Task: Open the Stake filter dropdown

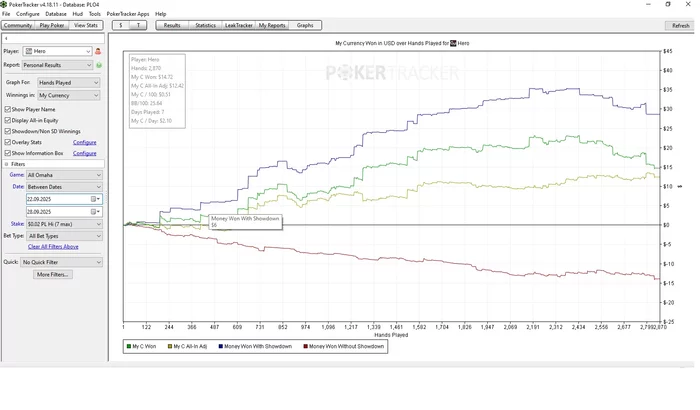Action: (x=64, y=224)
